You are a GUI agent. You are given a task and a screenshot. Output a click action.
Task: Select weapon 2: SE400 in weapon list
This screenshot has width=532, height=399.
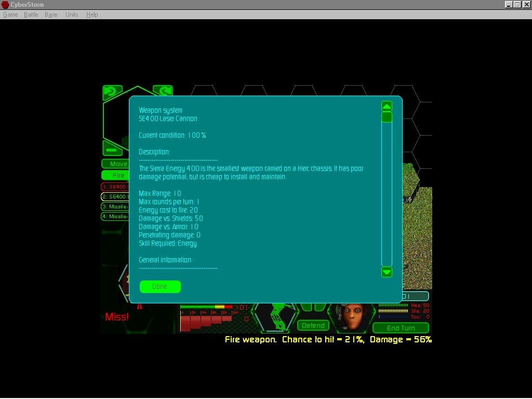(115, 197)
